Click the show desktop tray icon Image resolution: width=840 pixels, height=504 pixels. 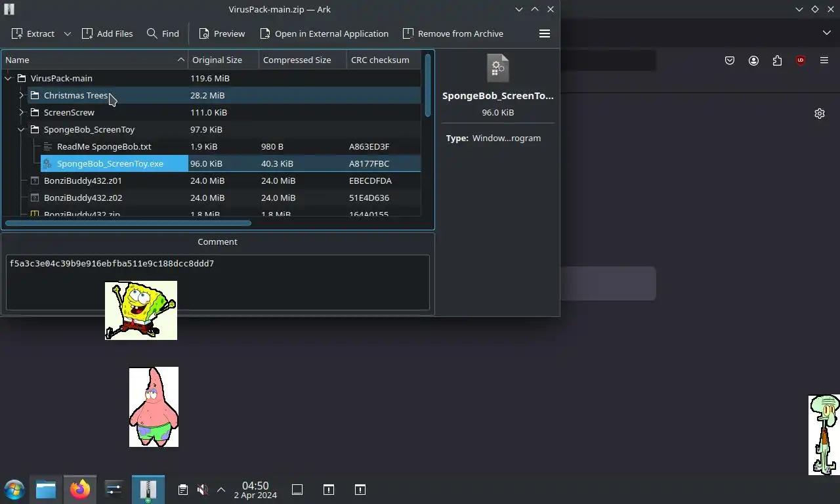tap(297, 490)
